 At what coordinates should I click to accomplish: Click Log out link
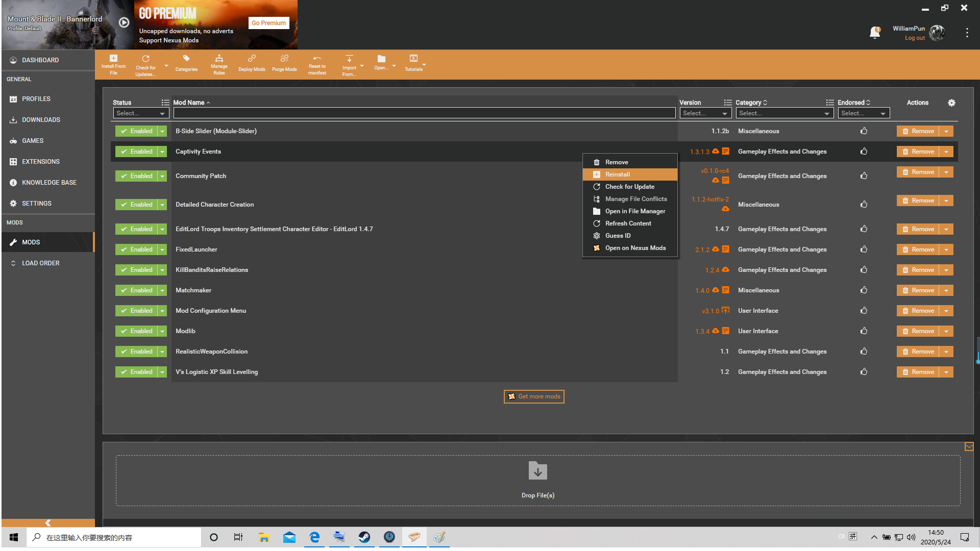(915, 38)
